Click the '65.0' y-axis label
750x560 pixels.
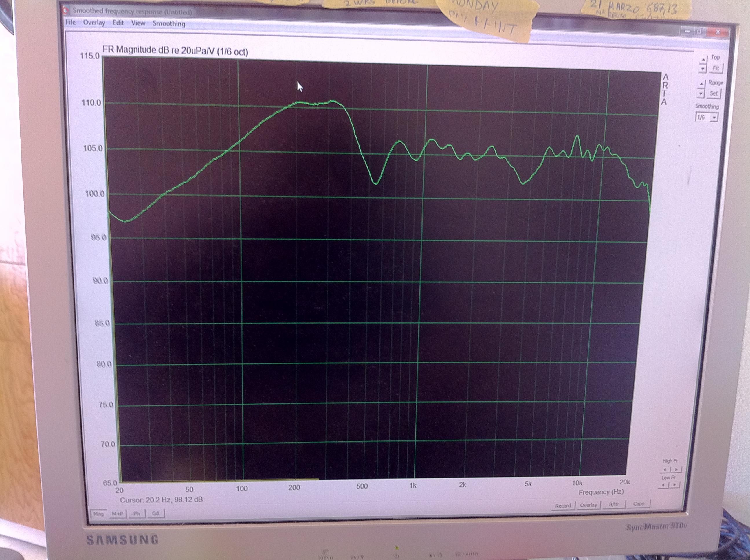[x=110, y=483]
